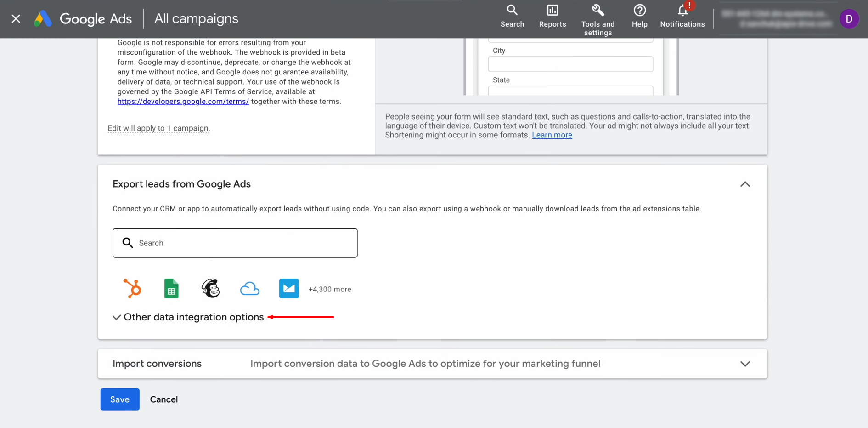Cancel the lead form edits
The width and height of the screenshot is (868, 428).
(x=164, y=399)
